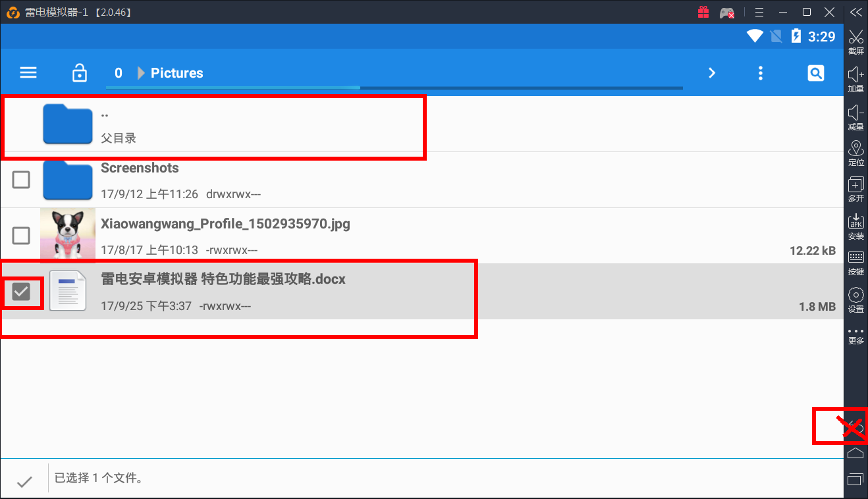Show 更多 more sidebar options

click(x=856, y=336)
